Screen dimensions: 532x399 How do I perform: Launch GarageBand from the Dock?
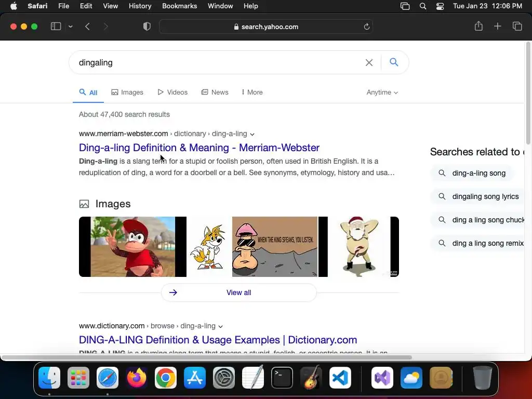pos(311,377)
